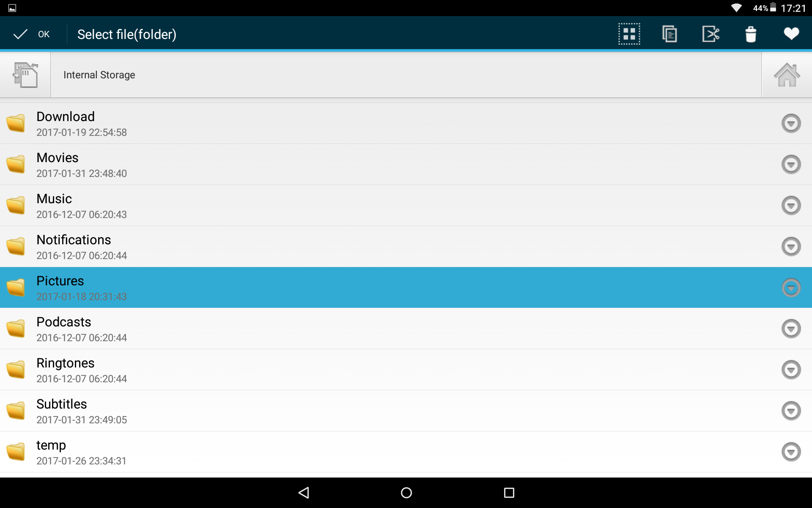
Task: Open the clipboard/paste icon
Action: click(x=669, y=33)
